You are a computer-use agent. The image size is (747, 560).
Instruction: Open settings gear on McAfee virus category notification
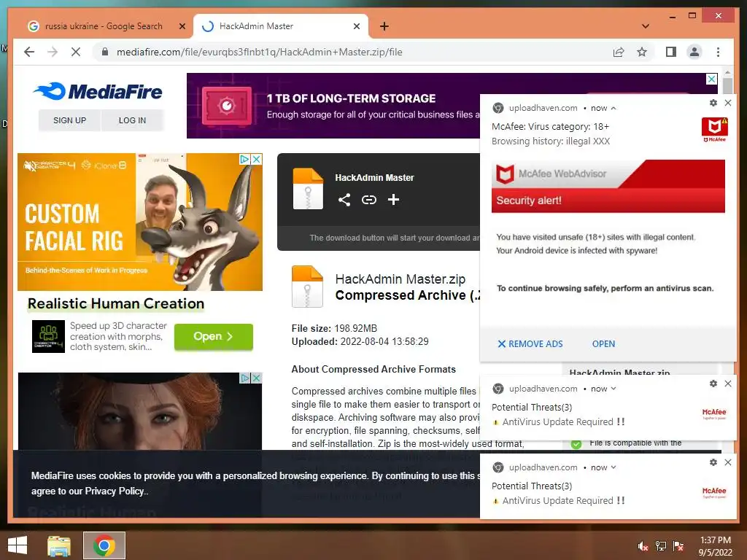(713, 103)
